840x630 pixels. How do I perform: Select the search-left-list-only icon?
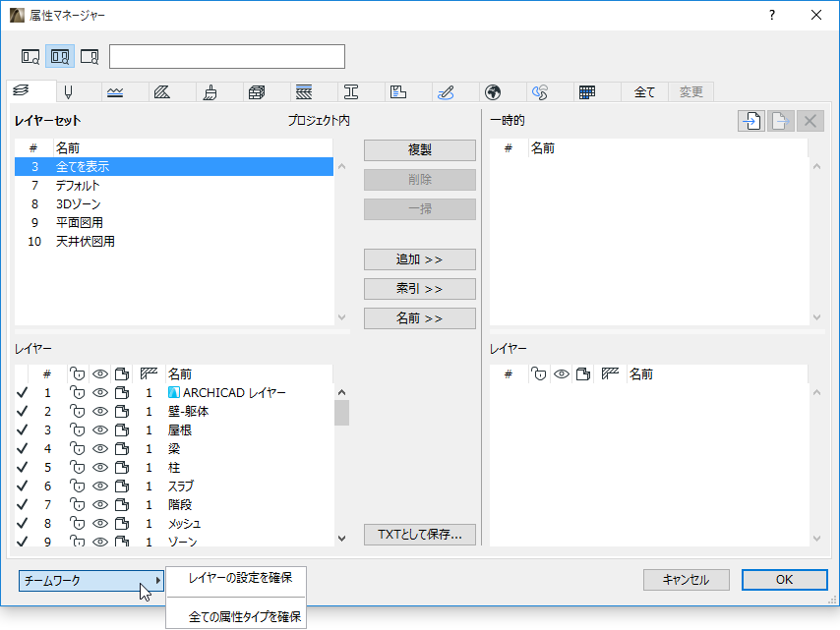pyautogui.click(x=30, y=56)
